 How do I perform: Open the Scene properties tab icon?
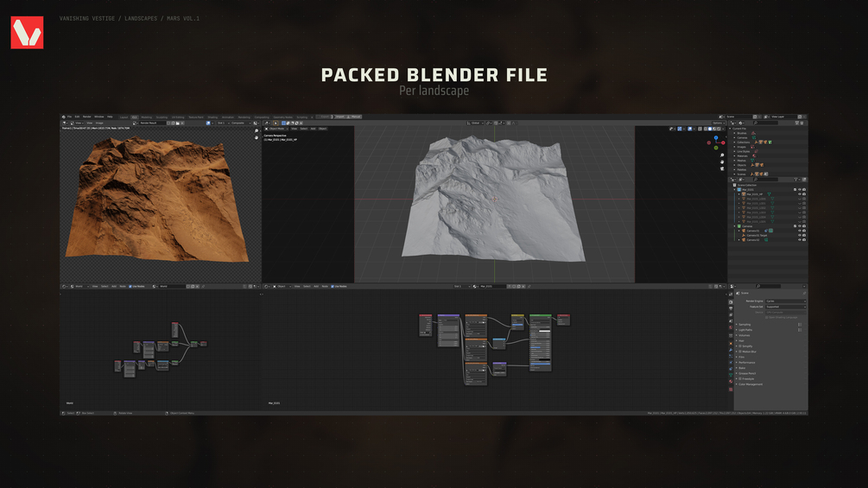point(731,321)
